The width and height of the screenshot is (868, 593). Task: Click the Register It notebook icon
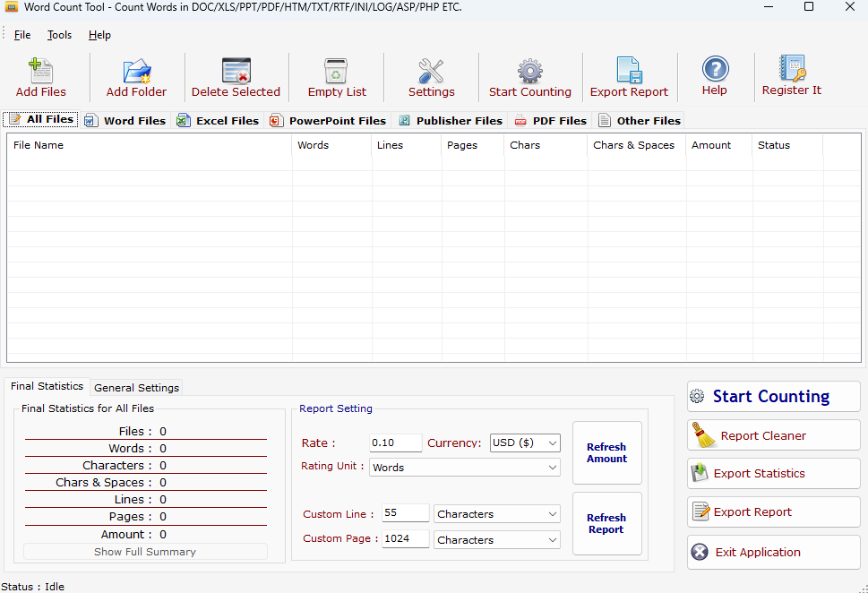click(x=792, y=68)
